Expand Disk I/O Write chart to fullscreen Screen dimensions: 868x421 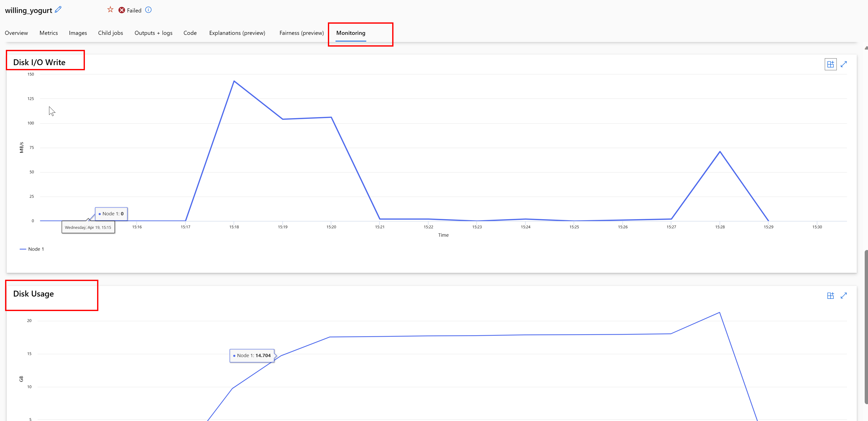coord(843,64)
